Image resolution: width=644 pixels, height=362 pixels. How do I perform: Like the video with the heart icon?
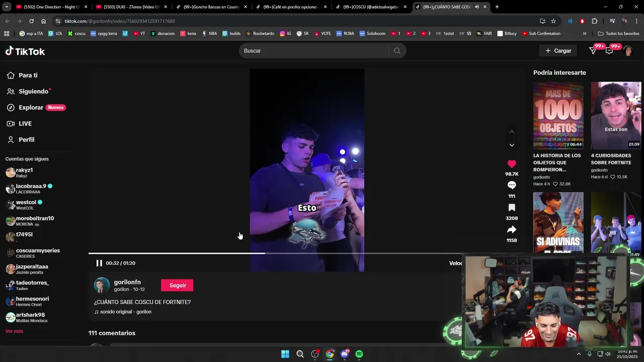(x=512, y=164)
